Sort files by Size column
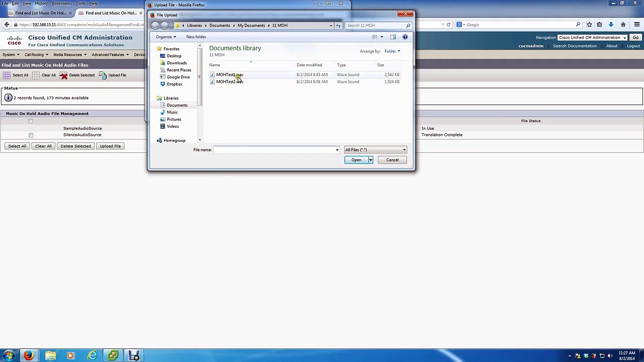 381,65
